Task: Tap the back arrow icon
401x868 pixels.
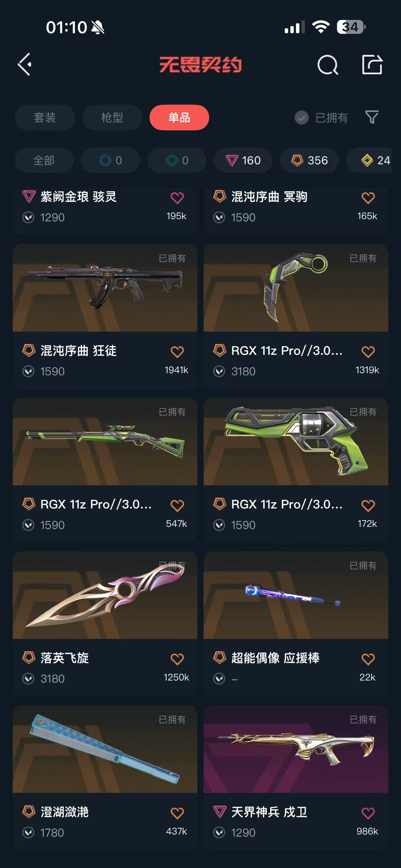Action: pos(25,64)
